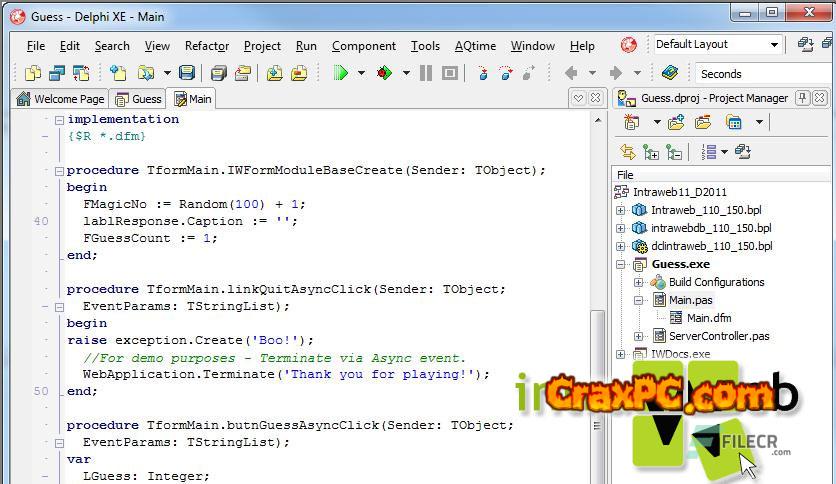Click the Program Reset stop button
The height and width of the screenshot is (484, 836).
pyautogui.click(x=450, y=73)
